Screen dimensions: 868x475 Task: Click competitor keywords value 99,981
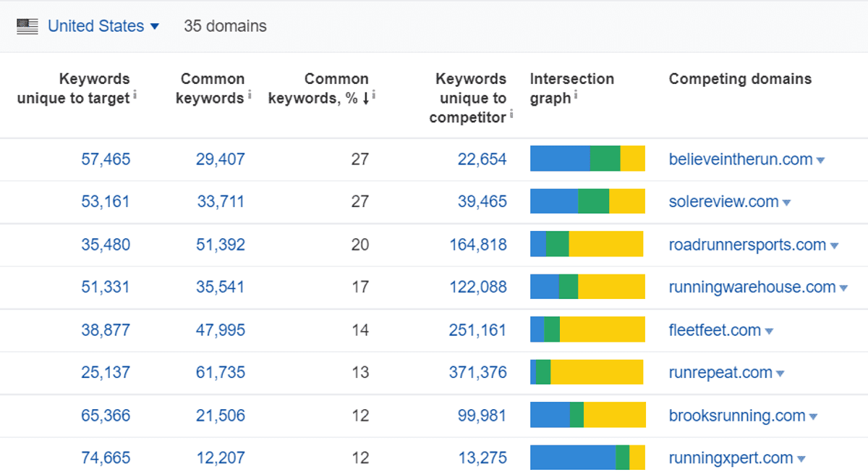482,416
